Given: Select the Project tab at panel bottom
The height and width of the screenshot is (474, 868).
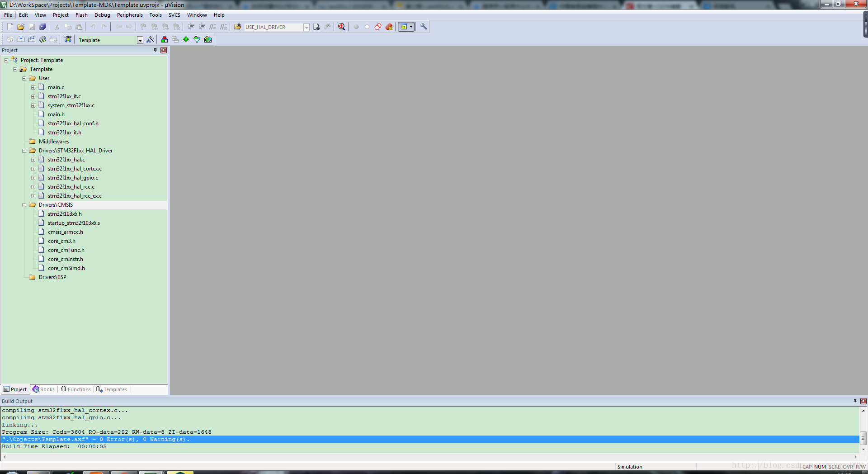Looking at the screenshot, I should [15, 389].
